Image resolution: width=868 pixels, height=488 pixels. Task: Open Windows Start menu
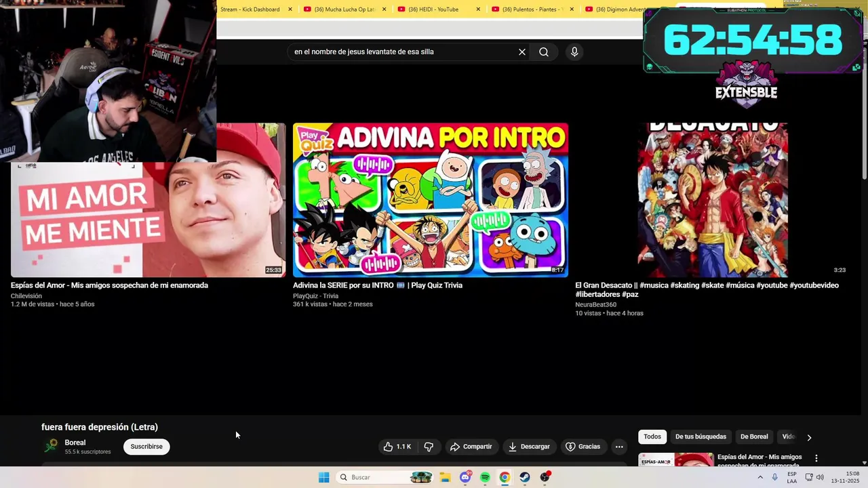(324, 477)
